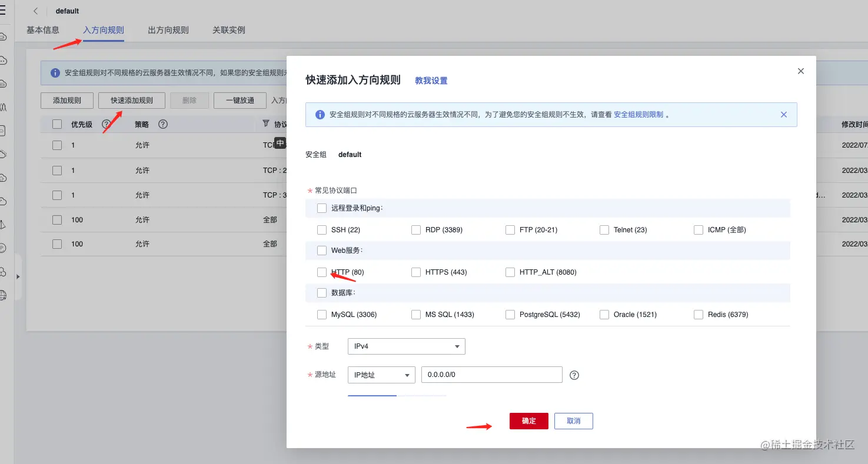868x464 pixels.
Task: Dismiss the dialog notice banner
Action: click(x=784, y=115)
